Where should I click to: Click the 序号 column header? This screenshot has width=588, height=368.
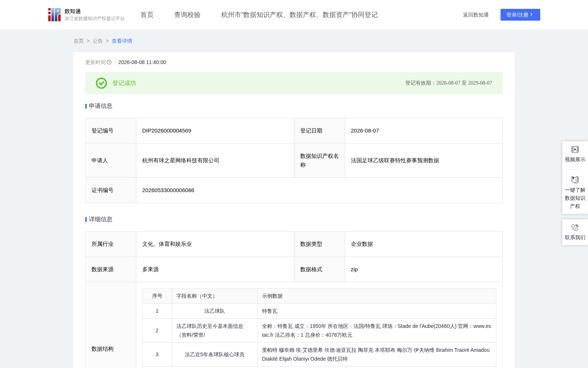click(157, 296)
